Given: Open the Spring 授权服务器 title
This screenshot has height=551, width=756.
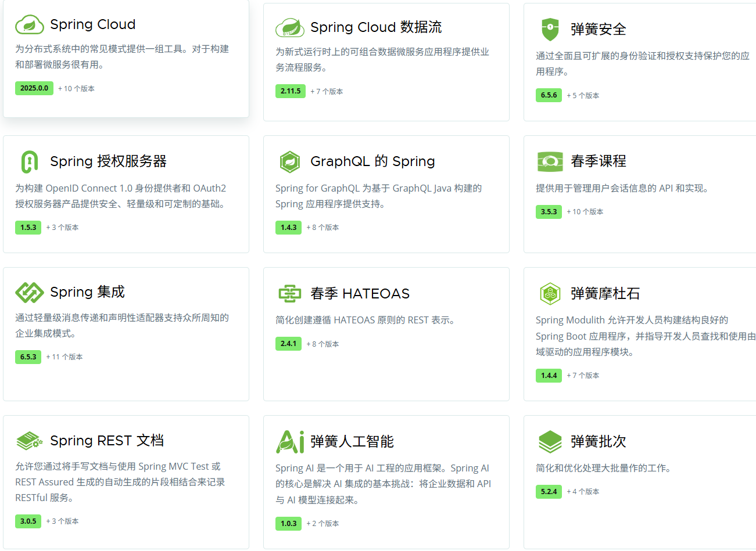Looking at the screenshot, I should pos(108,161).
